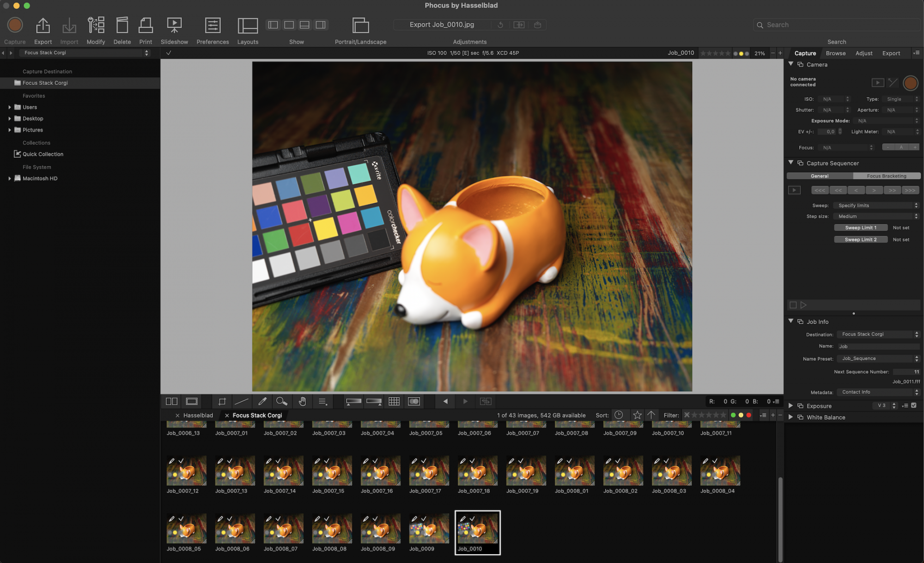Go to previous image arrow
This screenshot has width=924, height=563.
445,401
